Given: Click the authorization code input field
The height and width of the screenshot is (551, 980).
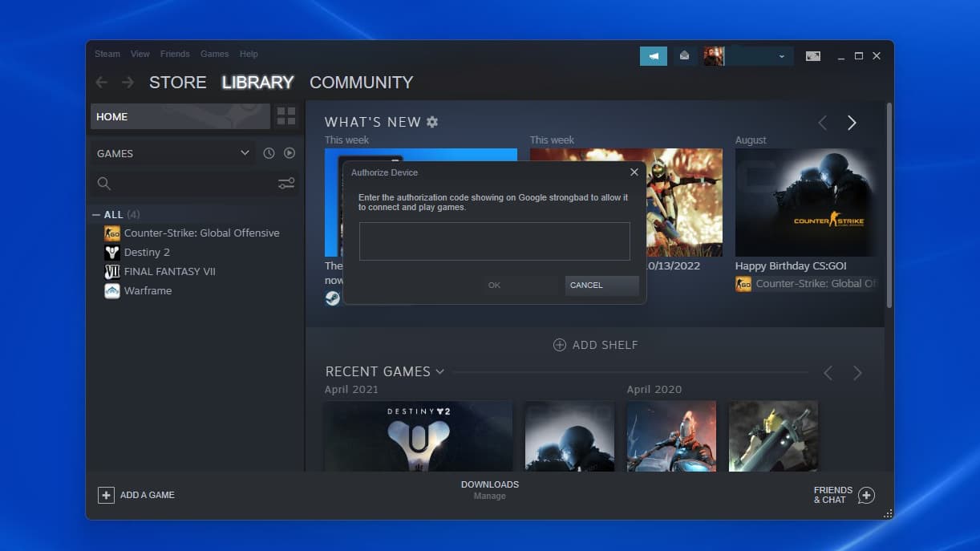Looking at the screenshot, I should [494, 241].
